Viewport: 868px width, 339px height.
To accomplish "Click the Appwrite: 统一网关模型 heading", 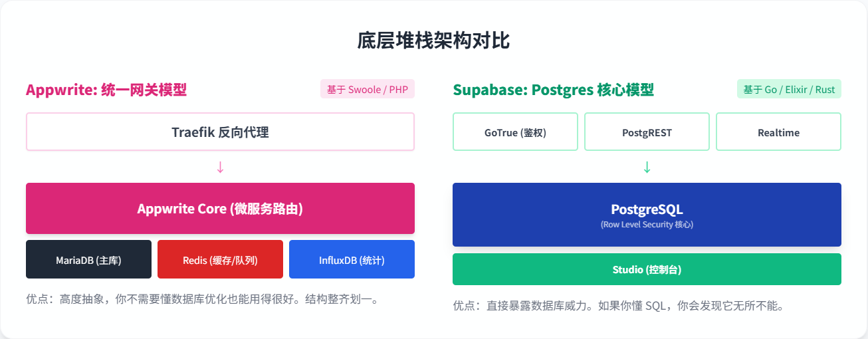I will 106,90.
